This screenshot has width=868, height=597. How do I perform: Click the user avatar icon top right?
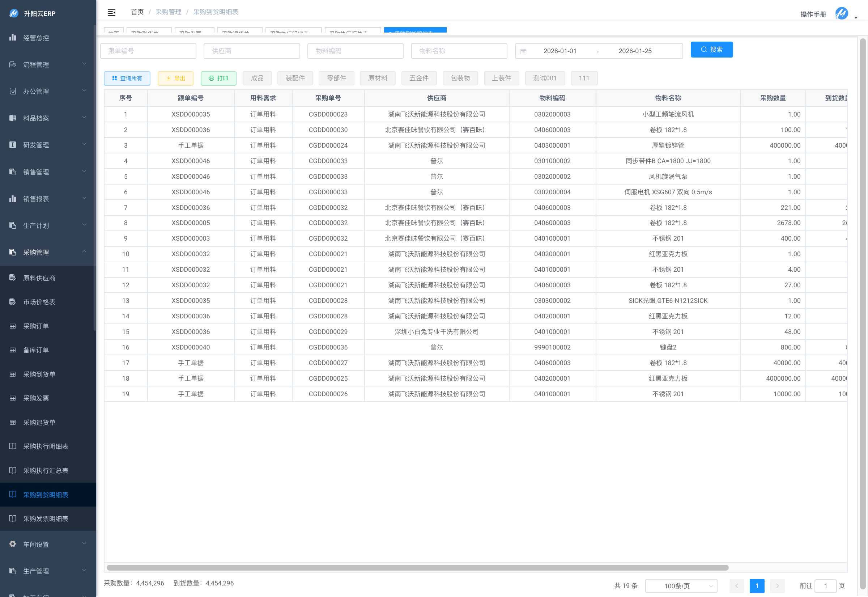pos(842,13)
